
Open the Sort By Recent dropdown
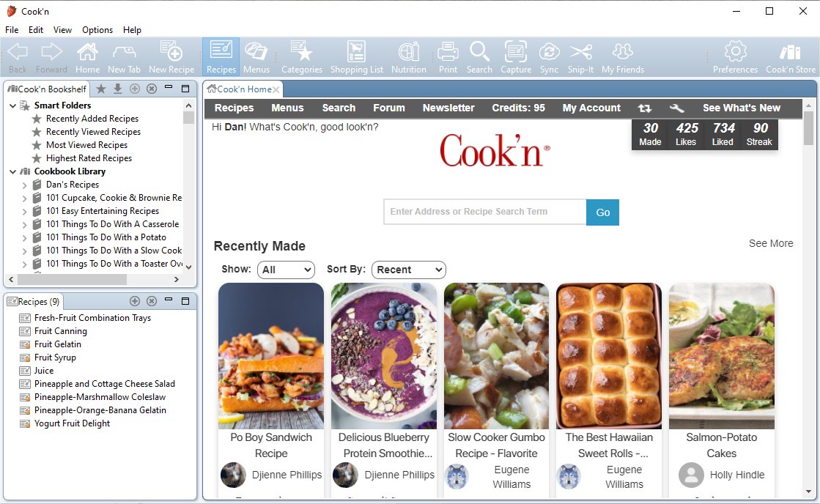[408, 270]
